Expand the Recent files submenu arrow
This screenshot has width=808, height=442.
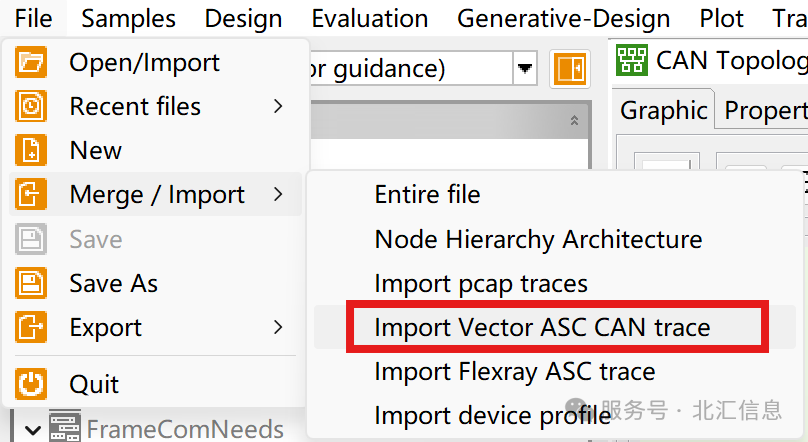coord(278,106)
